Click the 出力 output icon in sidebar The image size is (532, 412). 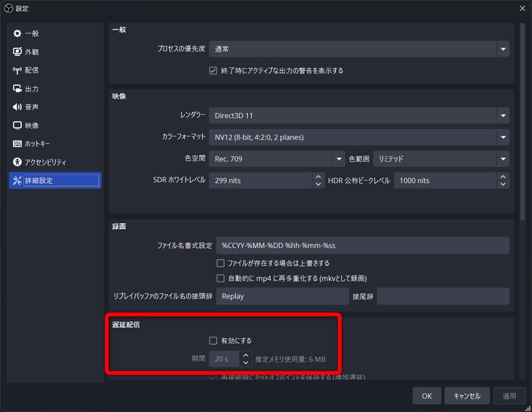click(x=18, y=88)
